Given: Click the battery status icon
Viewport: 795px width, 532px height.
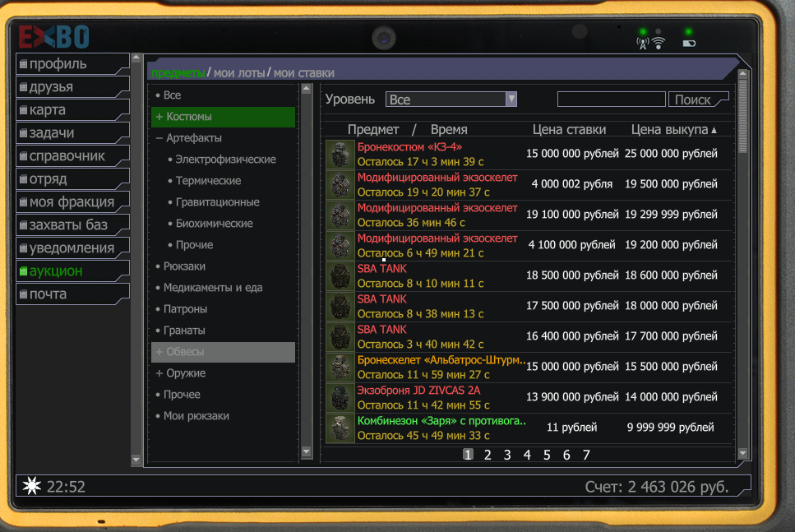Looking at the screenshot, I should pos(689,44).
